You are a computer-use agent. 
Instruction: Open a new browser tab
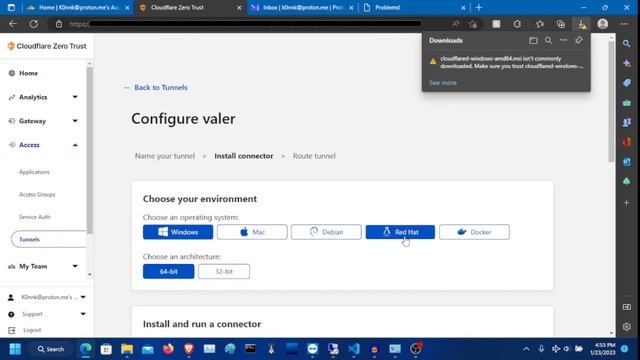pyautogui.click(x=479, y=7)
